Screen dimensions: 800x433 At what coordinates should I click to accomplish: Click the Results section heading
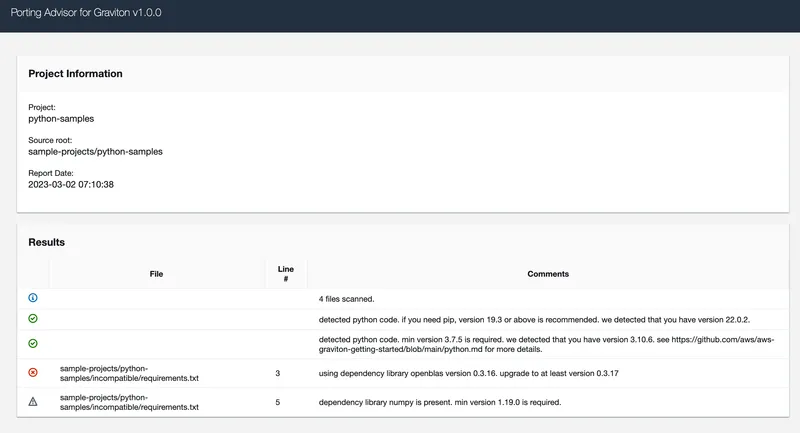pos(46,242)
